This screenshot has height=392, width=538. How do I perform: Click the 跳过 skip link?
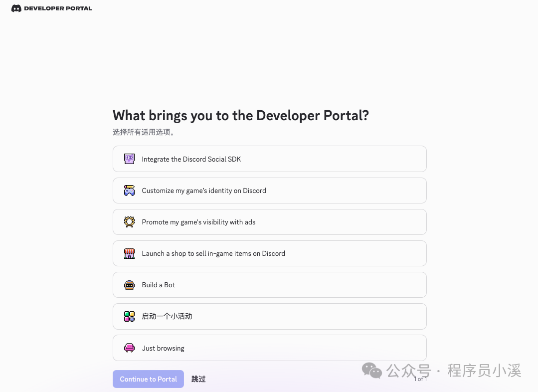point(198,379)
